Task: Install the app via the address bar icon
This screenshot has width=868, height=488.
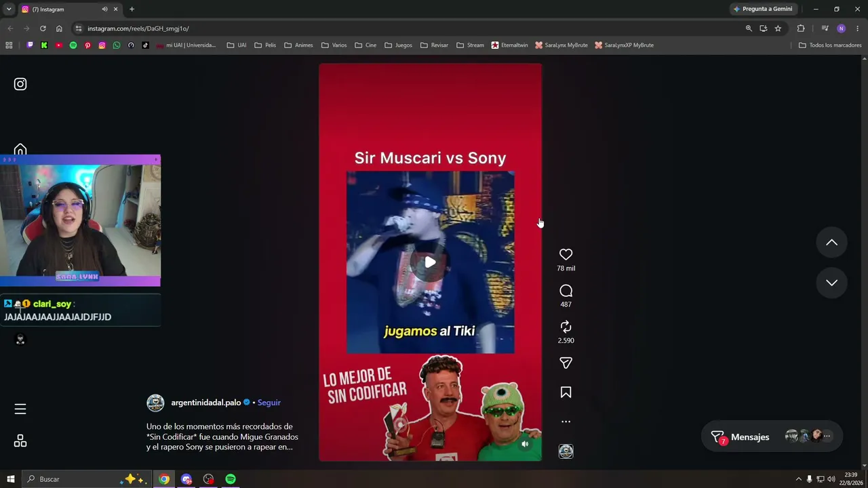Action: tap(764, 28)
